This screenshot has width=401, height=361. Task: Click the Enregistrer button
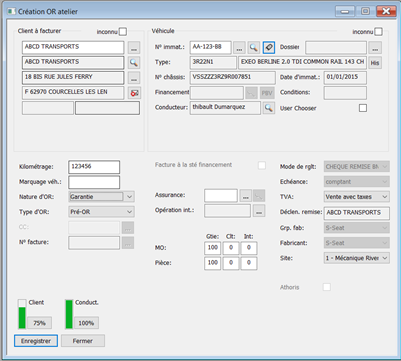(36, 341)
